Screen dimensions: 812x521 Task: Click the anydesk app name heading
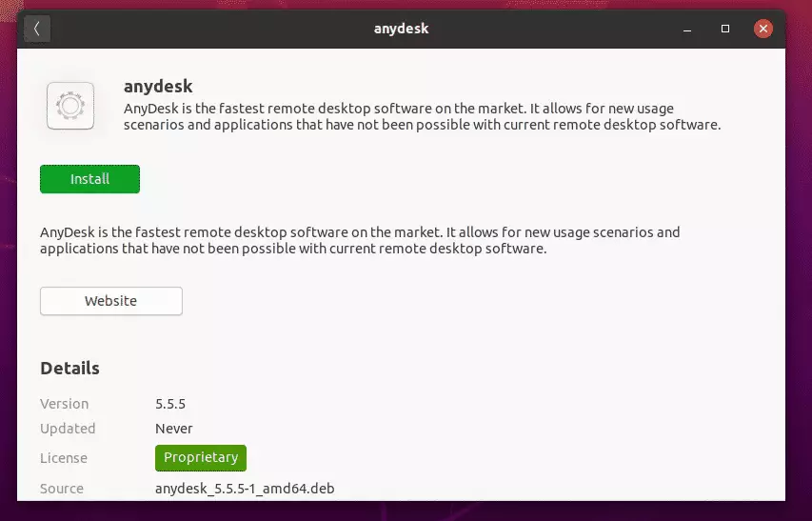pos(158,86)
